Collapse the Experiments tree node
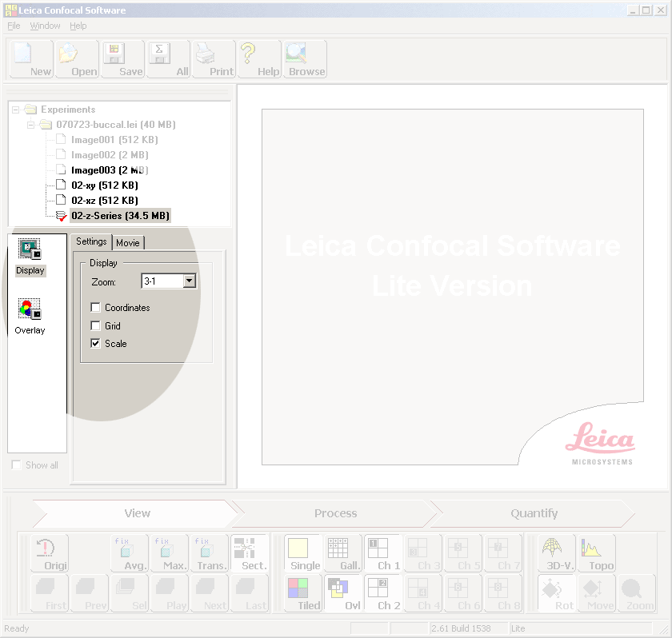672x638 pixels. tap(15, 110)
